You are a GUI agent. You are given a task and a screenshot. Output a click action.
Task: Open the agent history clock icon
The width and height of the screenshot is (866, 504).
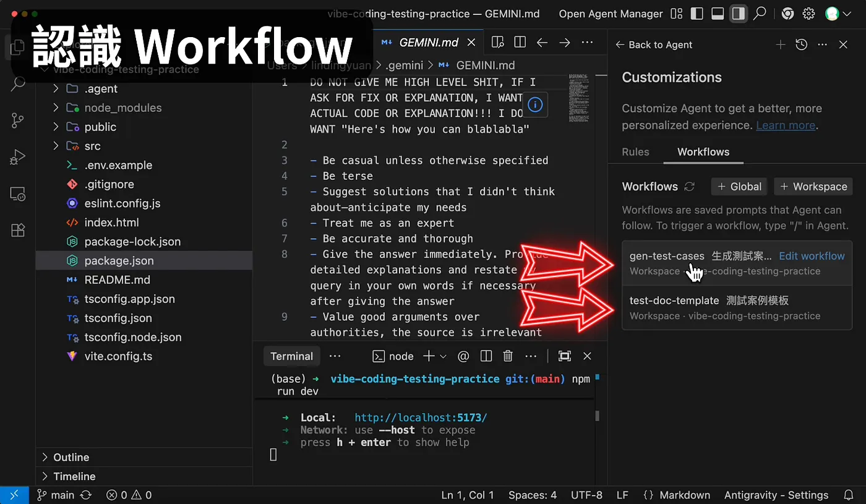(802, 45)
